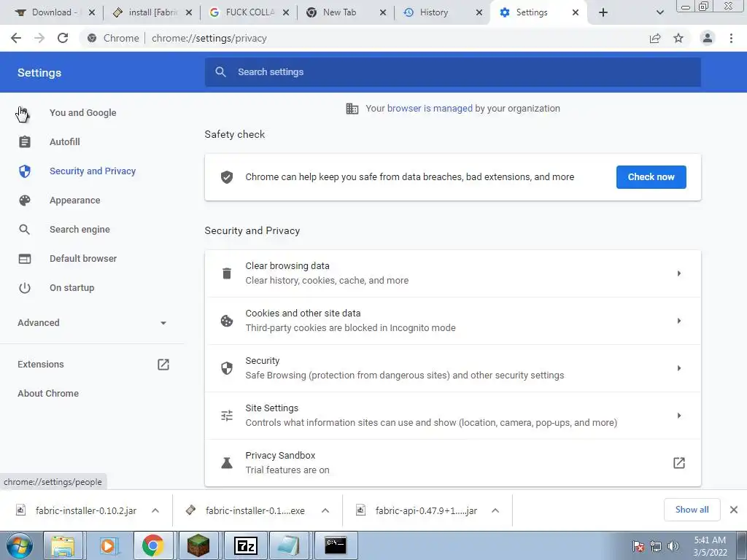Open Privacy Sandbox external link icon
Viewport: 747px width, 560px height.
tap(679, 463)
